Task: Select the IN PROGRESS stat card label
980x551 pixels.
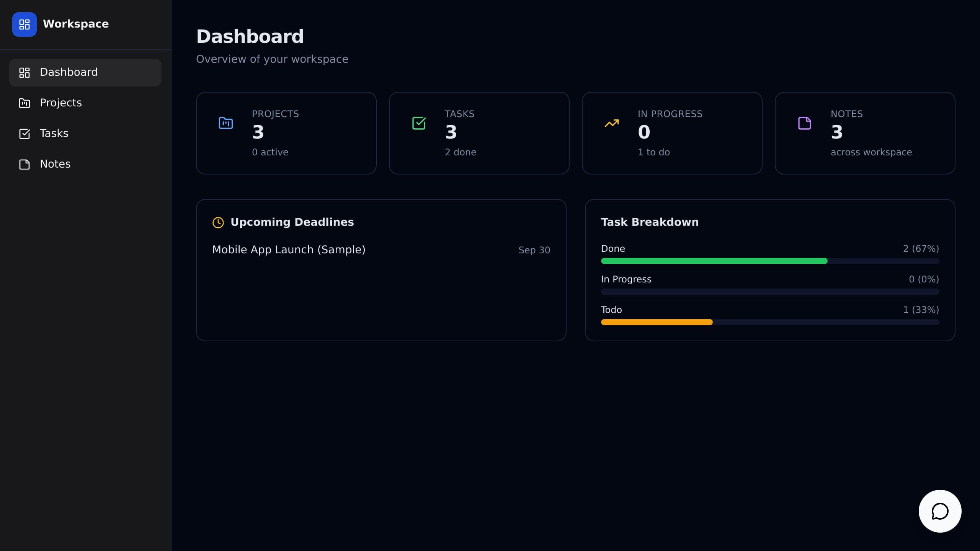Action: pos(670,114)
